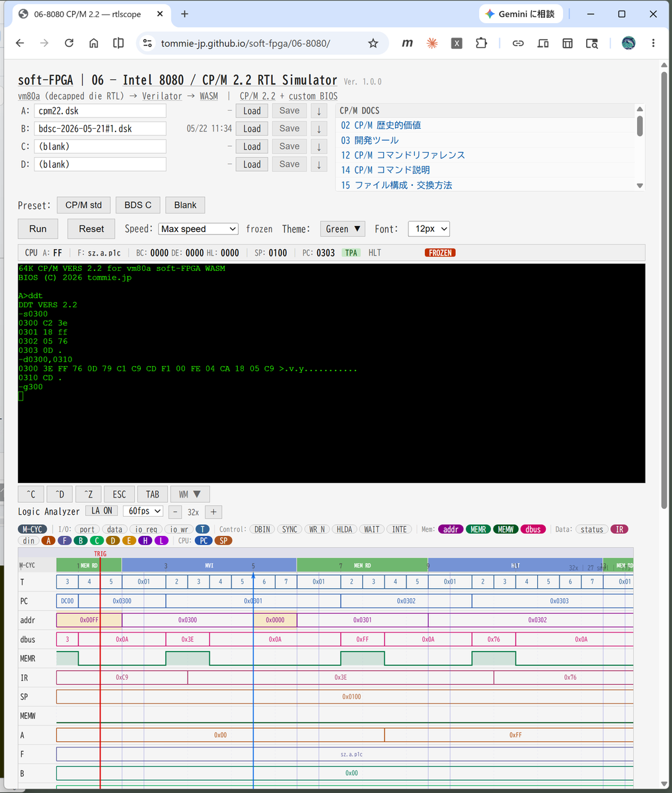Toggle the SYNC control signal
The width and height of the screenshot is (672, 793).
point(289,529)
